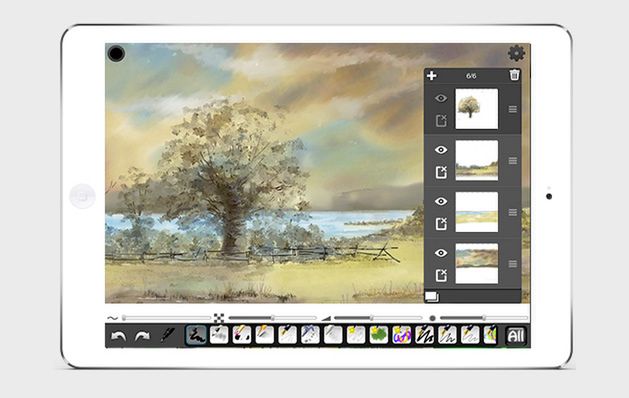629x398 pixels.
Task: Click reorder handle of cloudy sky layer
Action: [513, 264]
